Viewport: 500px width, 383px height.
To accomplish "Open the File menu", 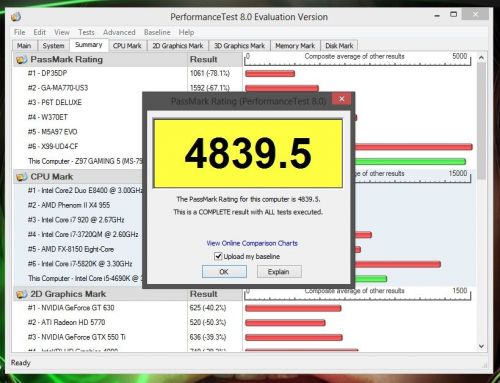I will [20, 32].
